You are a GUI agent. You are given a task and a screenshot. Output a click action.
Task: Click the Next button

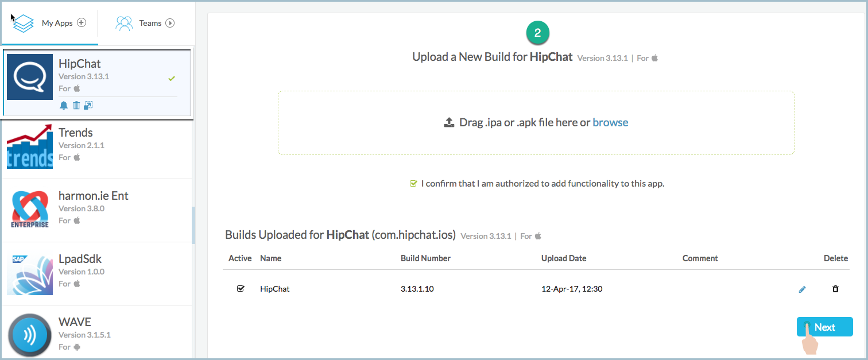[x=825, y=327]
